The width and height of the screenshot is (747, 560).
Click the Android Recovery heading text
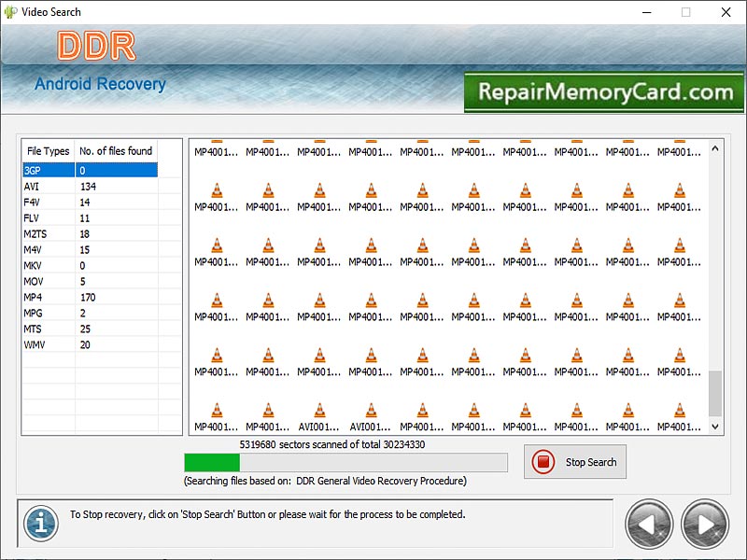click(100, 84)
